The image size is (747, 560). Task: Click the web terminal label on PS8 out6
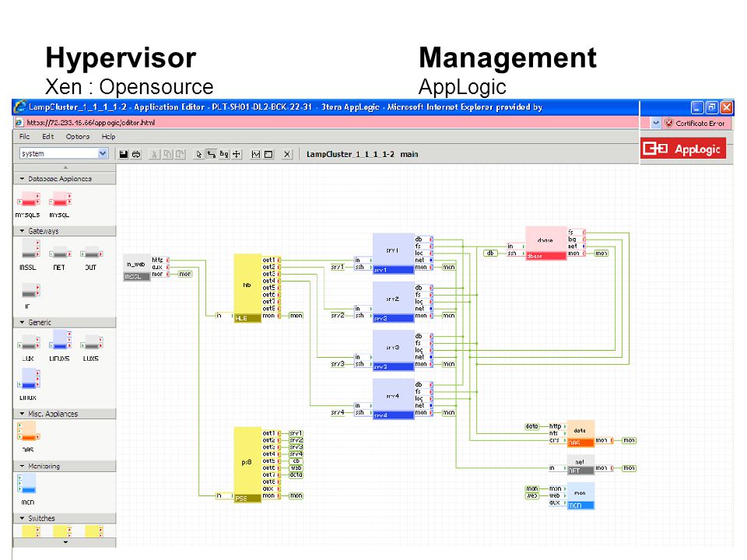pos(296,468)
